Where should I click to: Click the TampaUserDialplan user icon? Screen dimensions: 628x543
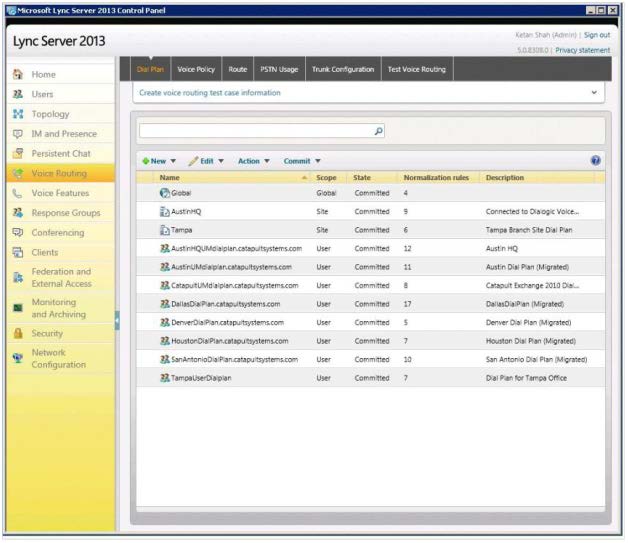164,378
